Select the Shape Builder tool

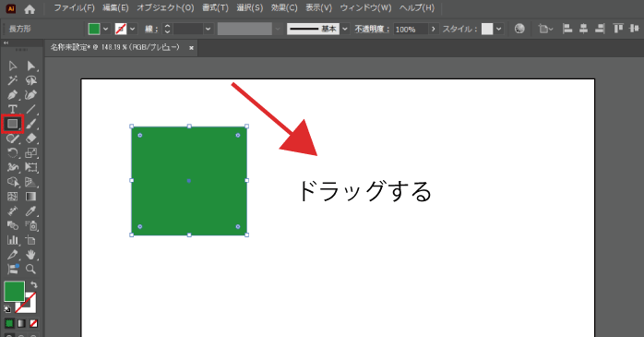tap(12, 182)
